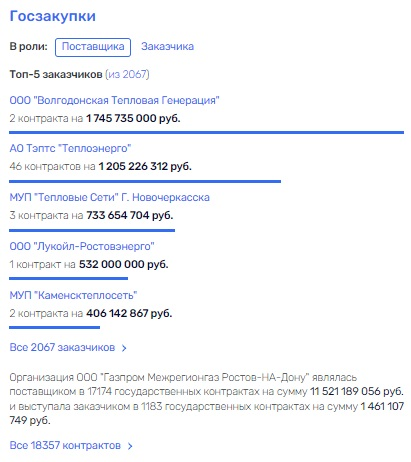
Task: Click the Все 2067 заказчиков link
Action: (62, 347)
